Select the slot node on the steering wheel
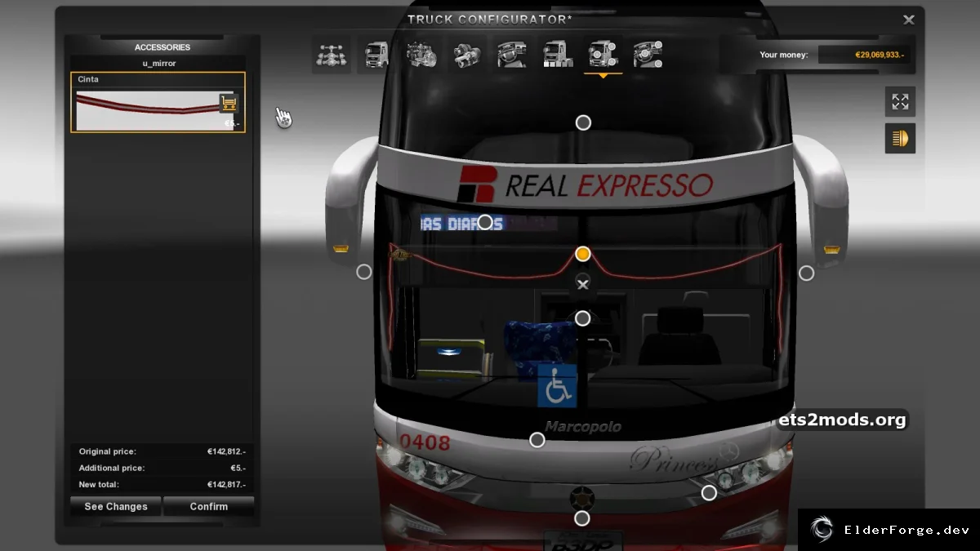Viewport: 980px width, 551px height. (x=582, y=318)
